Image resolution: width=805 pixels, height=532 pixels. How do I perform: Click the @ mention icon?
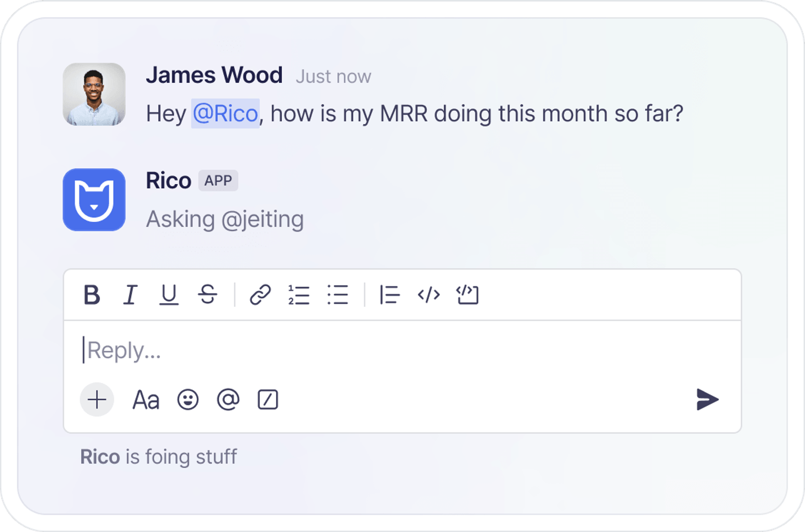click(x=228, y=400)
